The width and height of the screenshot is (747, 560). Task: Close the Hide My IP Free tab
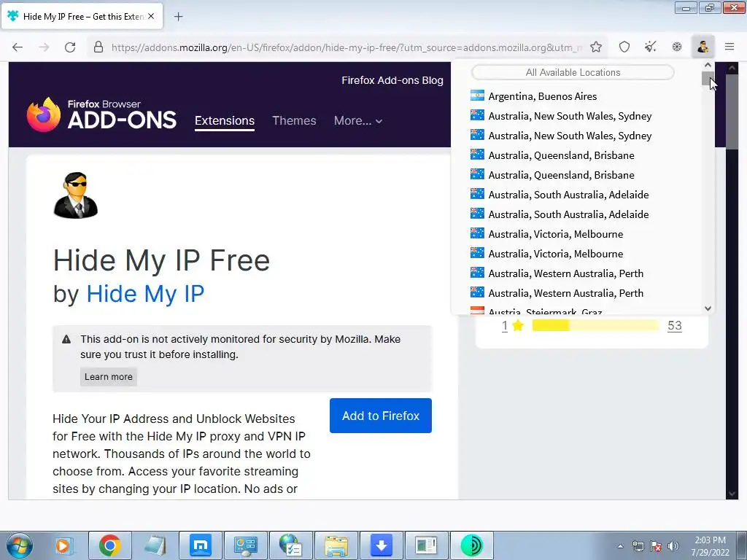tap(151, 16)
